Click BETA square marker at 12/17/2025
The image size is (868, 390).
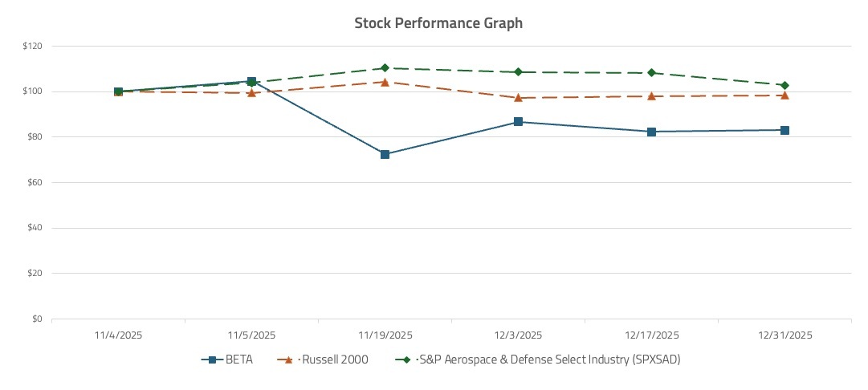point(651,132)
